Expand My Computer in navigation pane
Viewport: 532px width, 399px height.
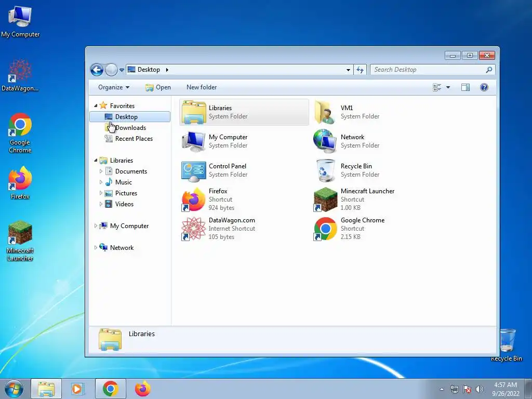96,225
